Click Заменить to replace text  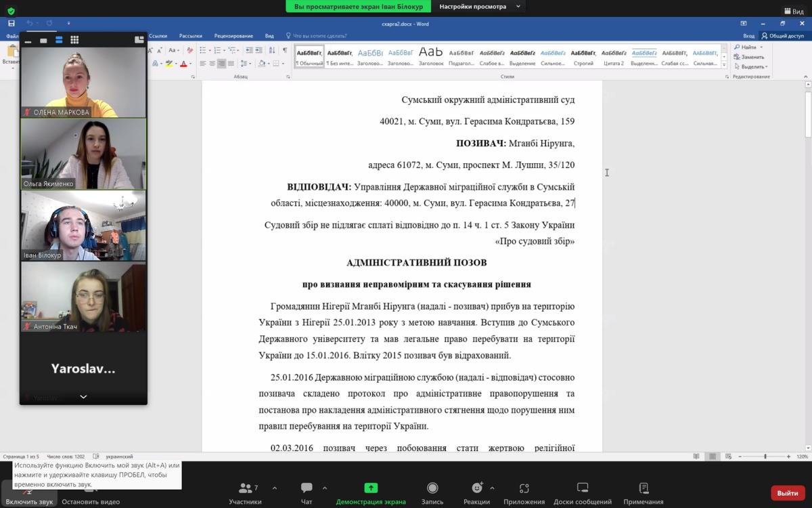748,57
